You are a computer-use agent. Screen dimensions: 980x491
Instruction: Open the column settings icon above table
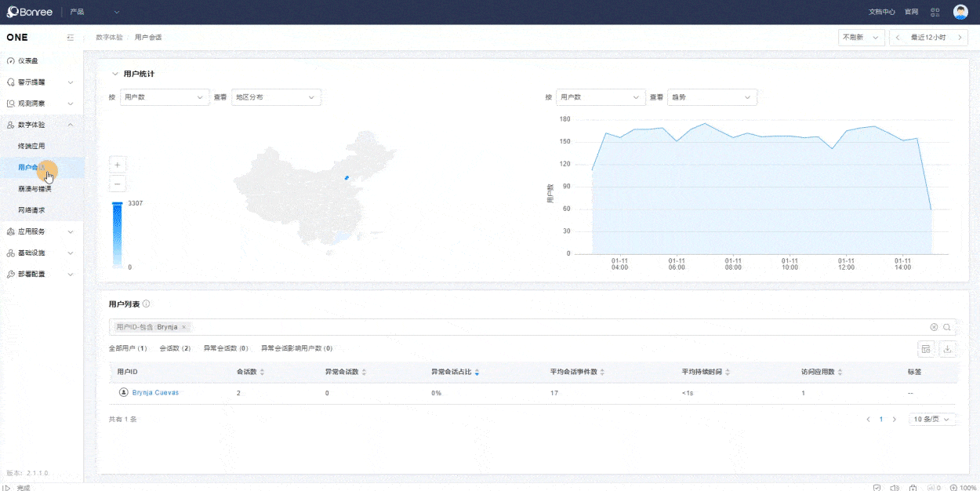(x=926, y=349)
